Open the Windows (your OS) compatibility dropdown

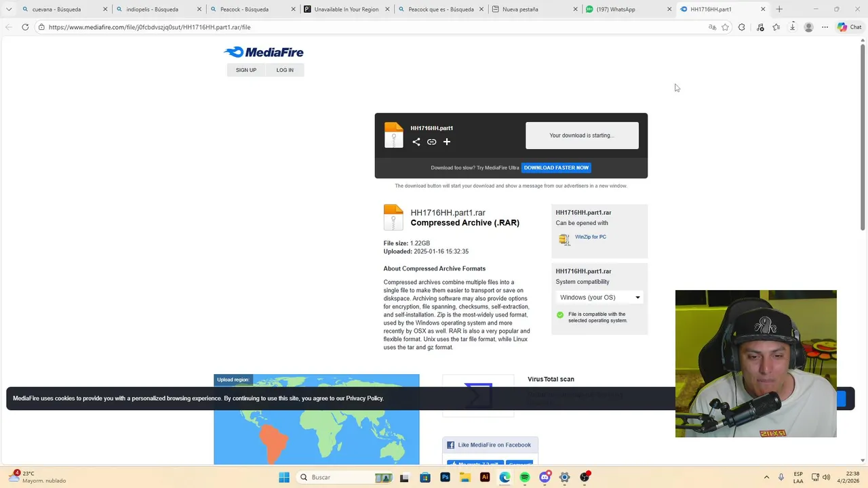(599, 298)
